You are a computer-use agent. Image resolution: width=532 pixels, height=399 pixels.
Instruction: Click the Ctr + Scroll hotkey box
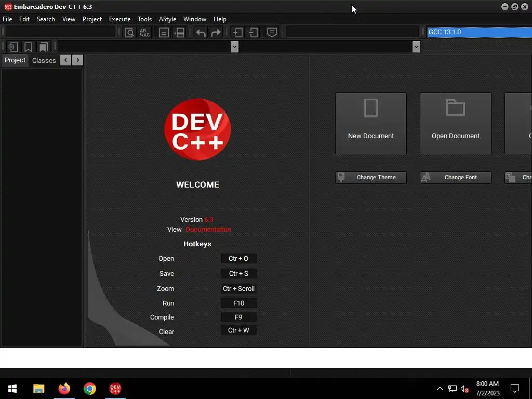pos(238,289)
